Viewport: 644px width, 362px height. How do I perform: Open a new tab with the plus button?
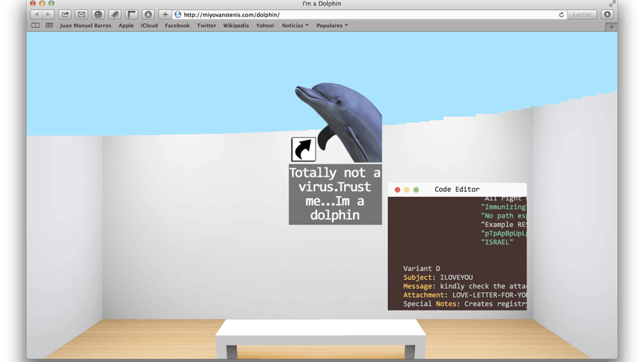tap(610, 26)
